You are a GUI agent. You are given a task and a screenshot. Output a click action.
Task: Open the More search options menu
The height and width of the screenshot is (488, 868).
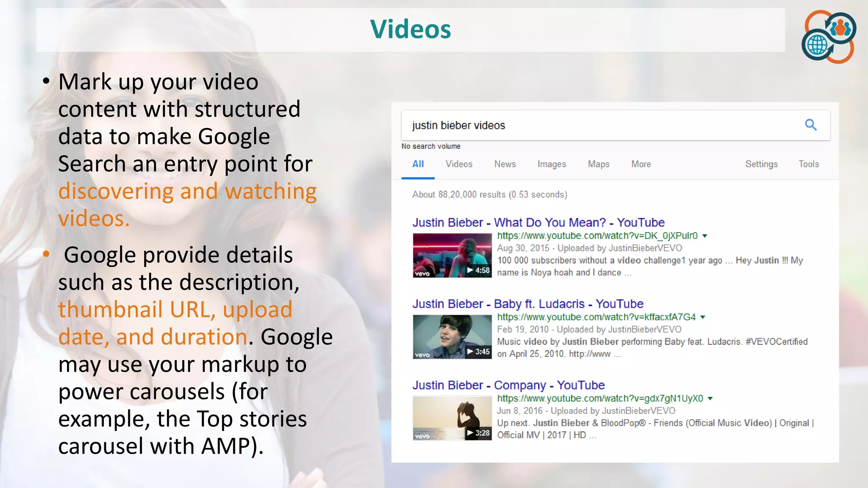[x=641, y=164]
